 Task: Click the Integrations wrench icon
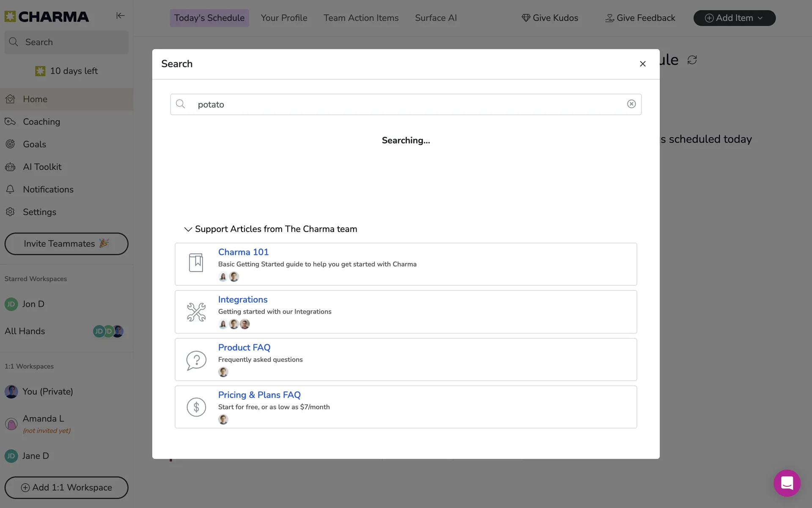pyautogui.click(x=196, y=312)
